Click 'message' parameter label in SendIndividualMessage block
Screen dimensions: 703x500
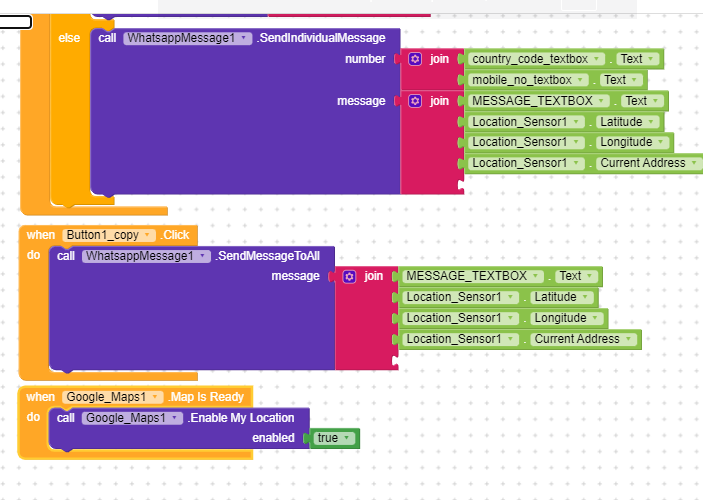(361, 101)
